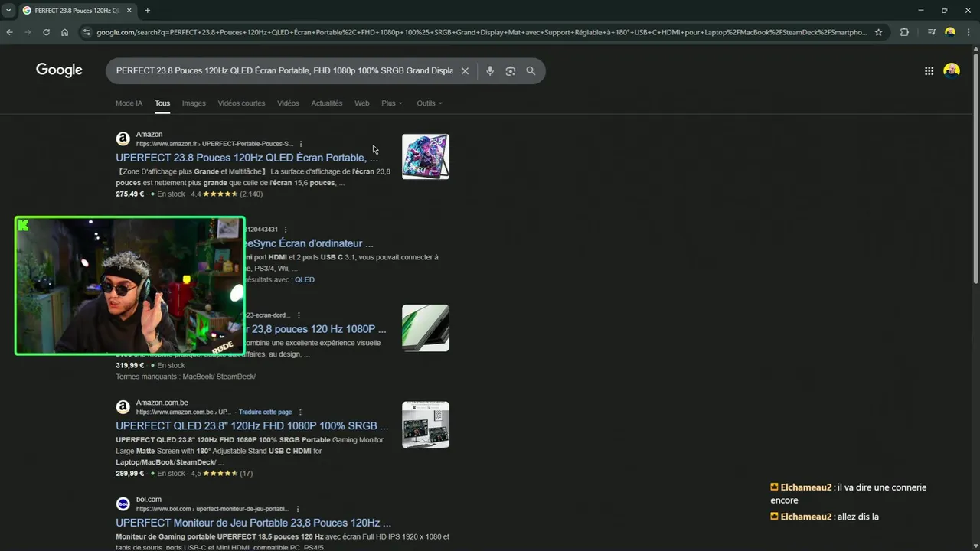
Task: Click the 319,99 € price text
Action: 130,366
